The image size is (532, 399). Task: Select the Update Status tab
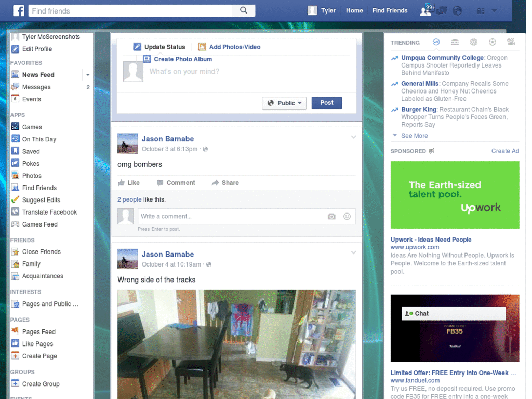coord(159,47)
